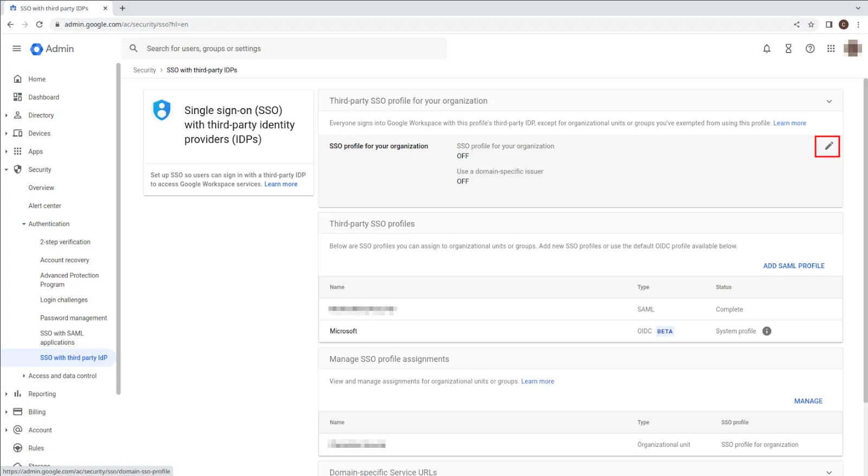Viewport: 868px width, 476px height.
Task: Collapse the Authentication submenu arrow
Action: coord(24,224)
